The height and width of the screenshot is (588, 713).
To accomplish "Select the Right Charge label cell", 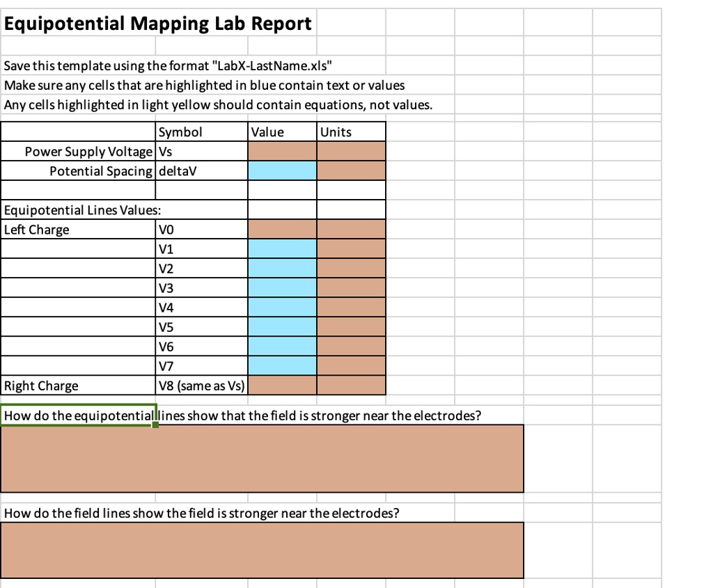I will click(77, 385).
